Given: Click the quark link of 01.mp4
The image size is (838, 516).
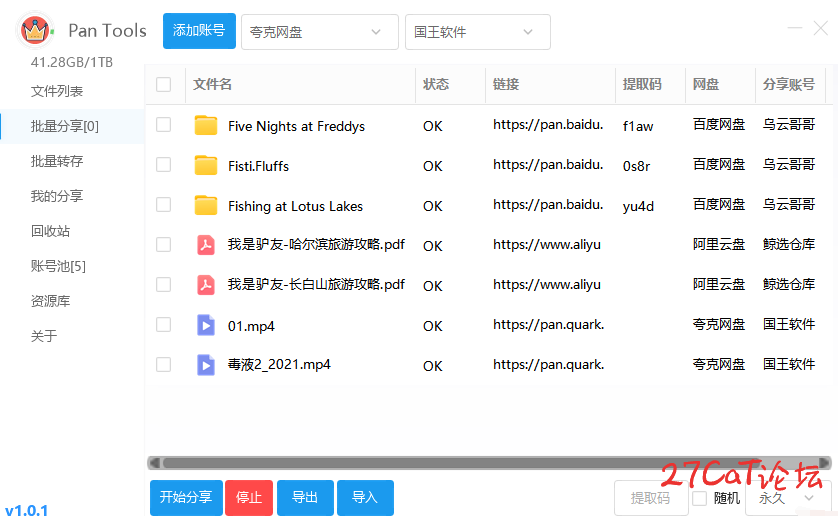Looking at the screenshot, I should [x=549, y=325].
